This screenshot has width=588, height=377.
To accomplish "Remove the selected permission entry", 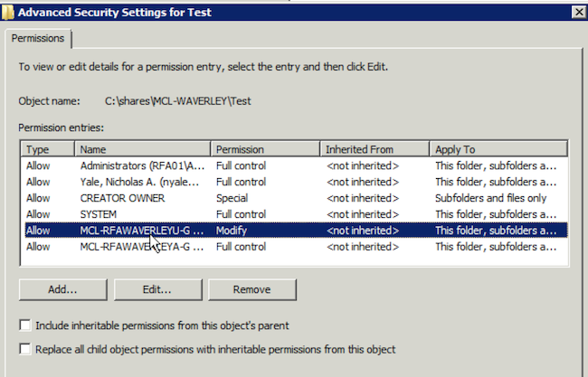I will [x=252, y=289].
